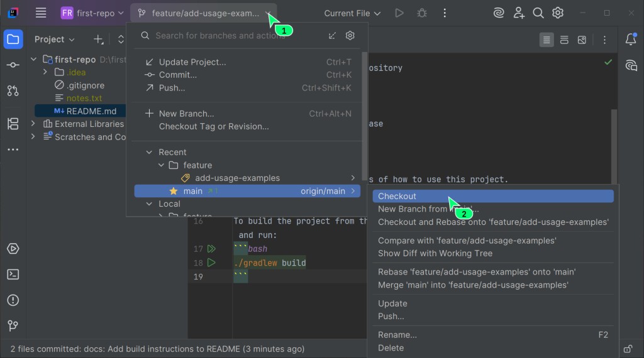Viewport: 644px width, 358px height.
Task: Start debugging with the bug icon
Action: pyautogui.click(x=422, y=13)
